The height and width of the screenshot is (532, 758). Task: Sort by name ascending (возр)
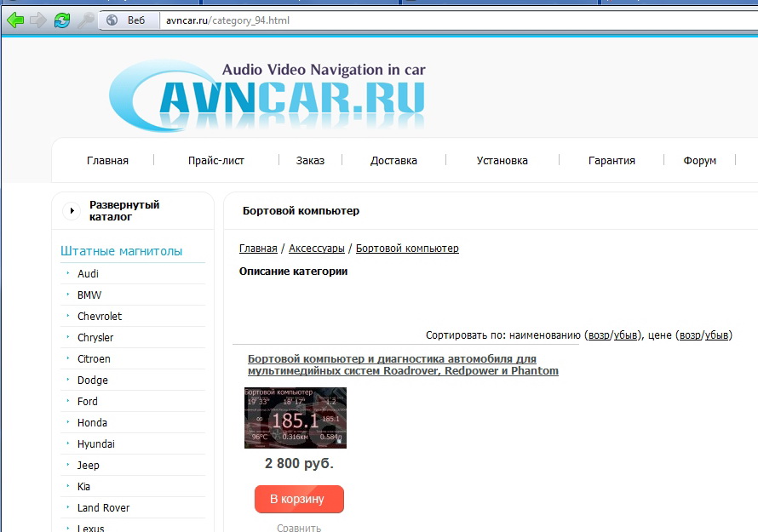tap(599, 335)
